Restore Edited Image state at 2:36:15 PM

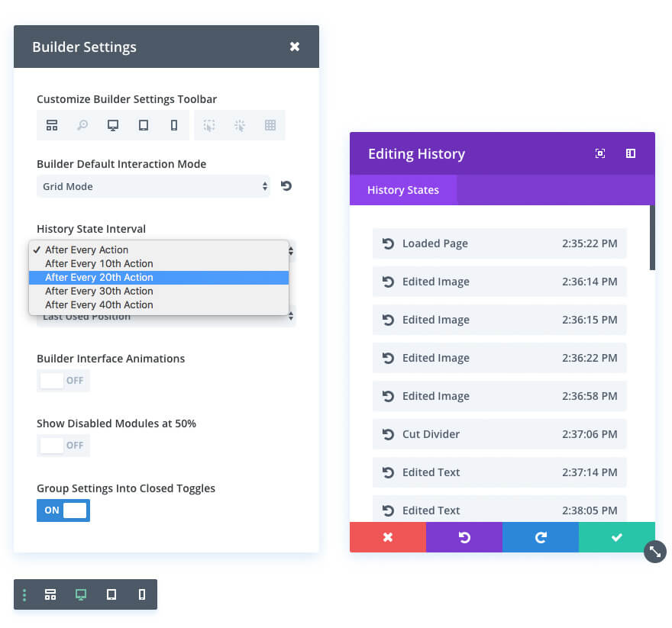pos(499,320)
